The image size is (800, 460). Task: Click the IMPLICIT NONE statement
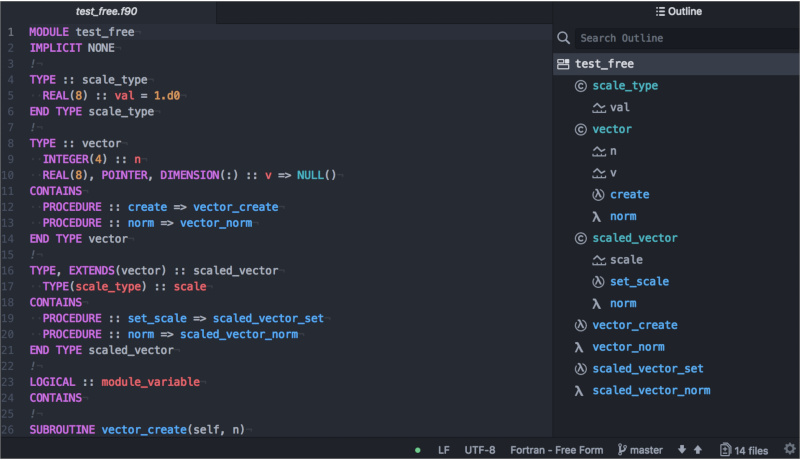click(72, 48)
